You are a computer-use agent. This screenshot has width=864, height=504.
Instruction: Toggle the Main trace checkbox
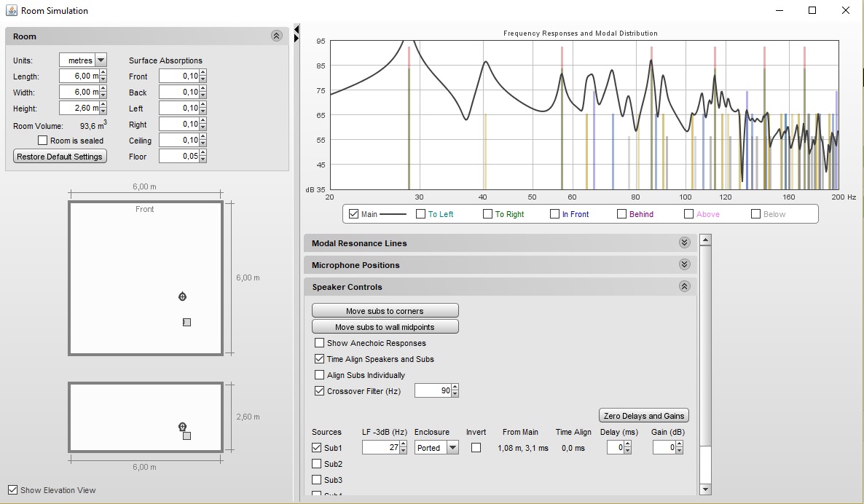tap(354, 213)
